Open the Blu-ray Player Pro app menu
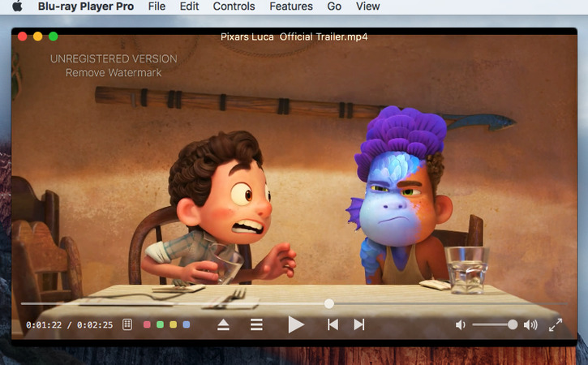This screenshot has height=365, width=588. (x=86, y=6)
